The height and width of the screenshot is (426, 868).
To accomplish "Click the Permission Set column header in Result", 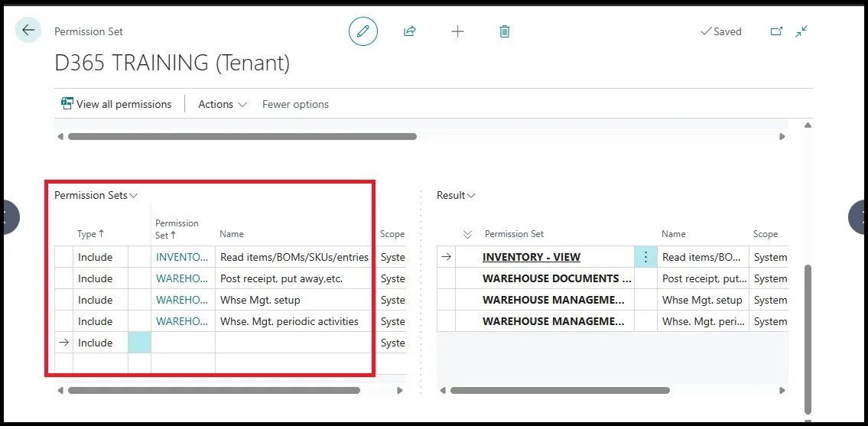I will point(514,234).
